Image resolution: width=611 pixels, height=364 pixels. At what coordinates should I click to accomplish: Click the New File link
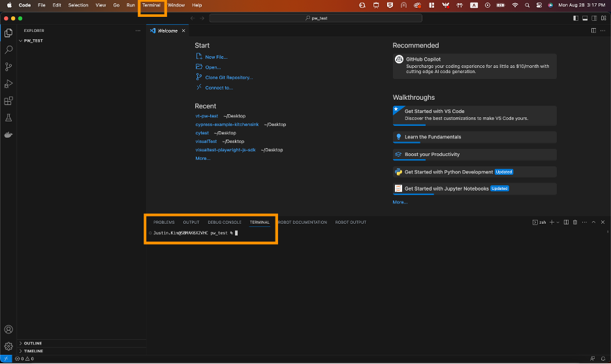tap(216, 57)
